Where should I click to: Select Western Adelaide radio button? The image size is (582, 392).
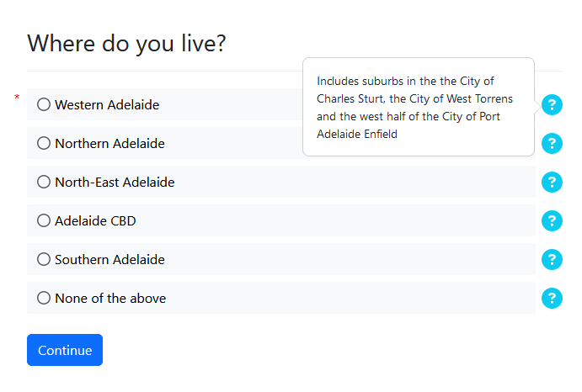pyautogui.click(x=44, y=105)
